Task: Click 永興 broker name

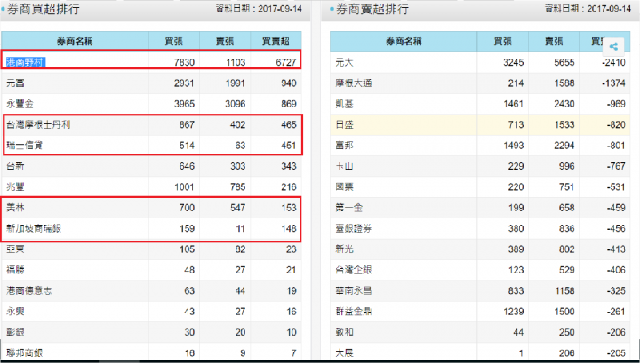Action: pos(15,312)
